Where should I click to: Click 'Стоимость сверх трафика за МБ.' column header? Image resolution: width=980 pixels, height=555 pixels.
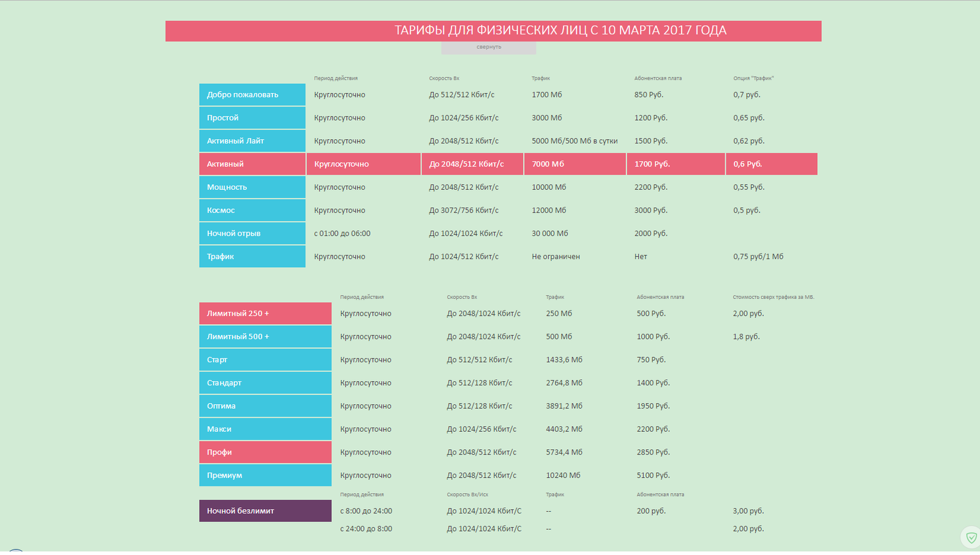tap(774, 297)
